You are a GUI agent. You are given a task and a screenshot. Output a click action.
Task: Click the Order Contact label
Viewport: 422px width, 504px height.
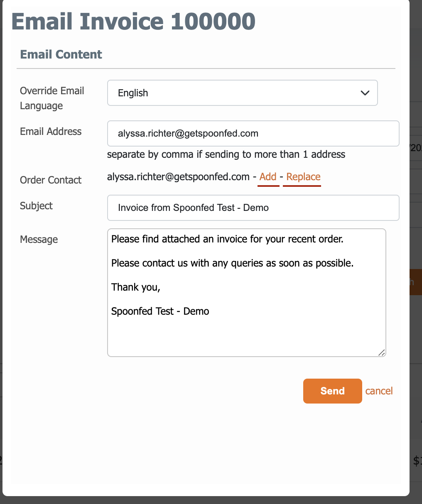click(x=51, y=180)
